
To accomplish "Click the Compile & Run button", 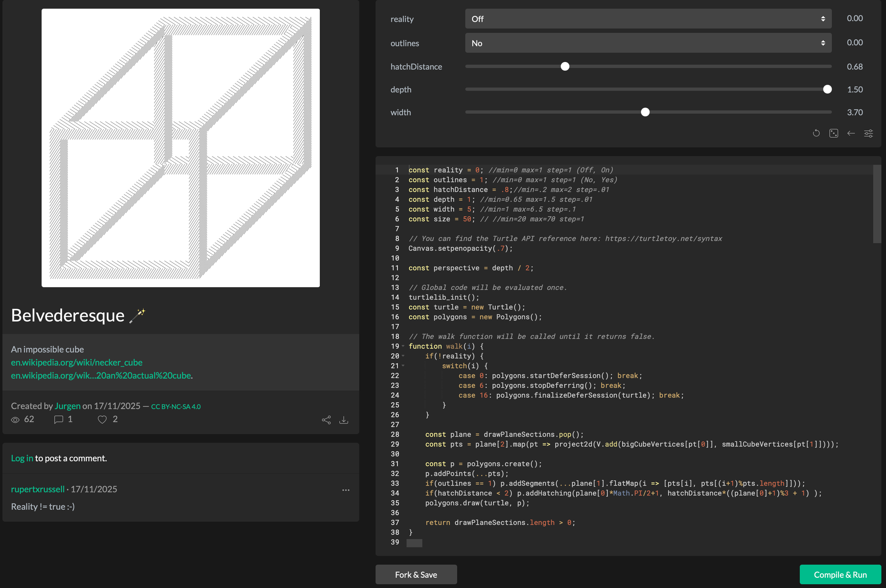I will click(840, 575).
